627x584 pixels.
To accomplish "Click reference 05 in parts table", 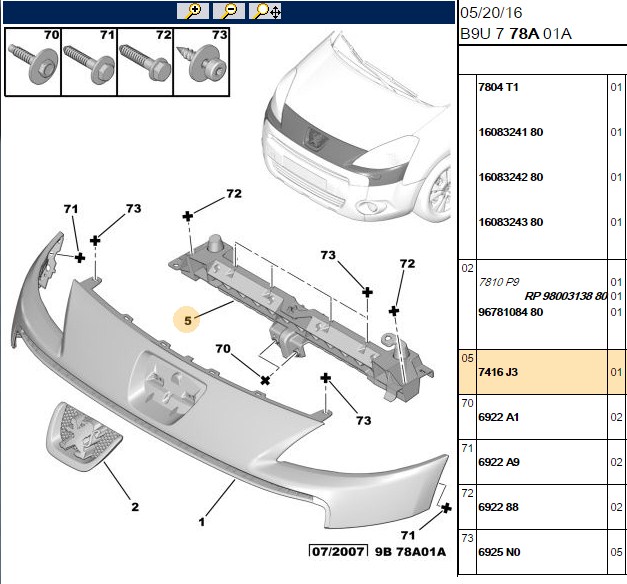I will tap(467, 358).
